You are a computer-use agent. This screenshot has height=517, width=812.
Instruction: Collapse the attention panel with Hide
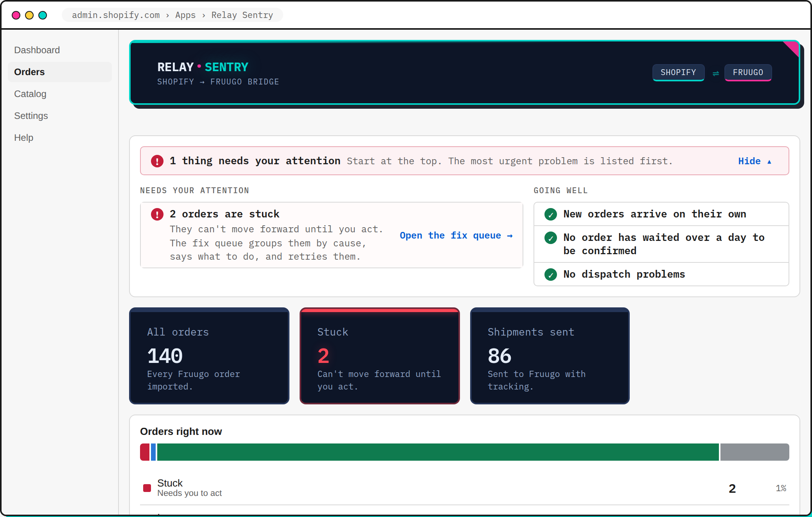pyautogui.click(x=755, y=161)
